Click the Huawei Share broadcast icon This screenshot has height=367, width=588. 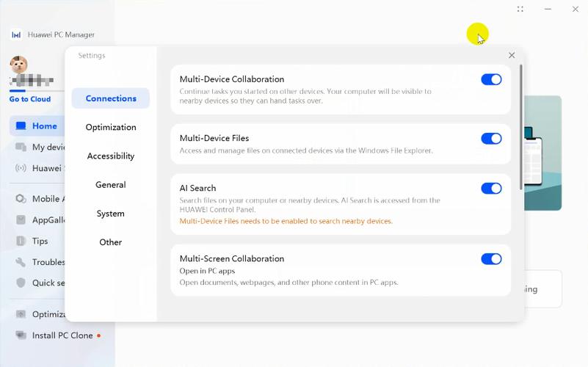click(21, 168)
